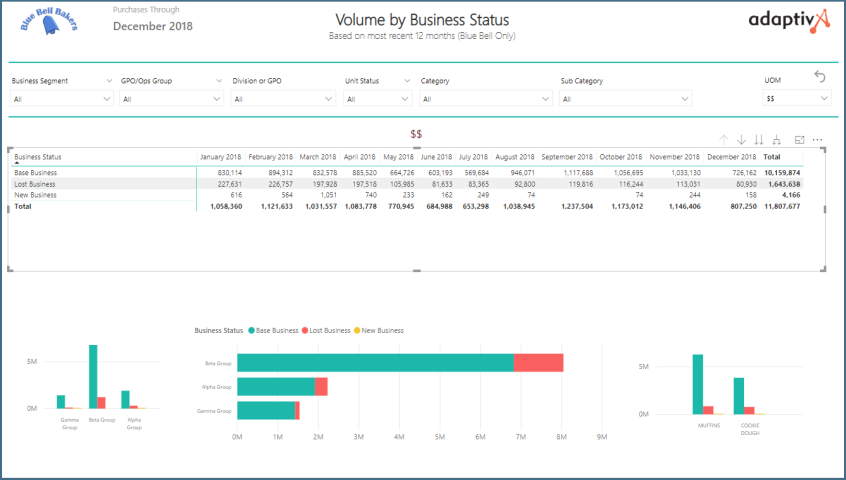Select the Lost Business table row
846x480 pixels.
coord(36,184)
